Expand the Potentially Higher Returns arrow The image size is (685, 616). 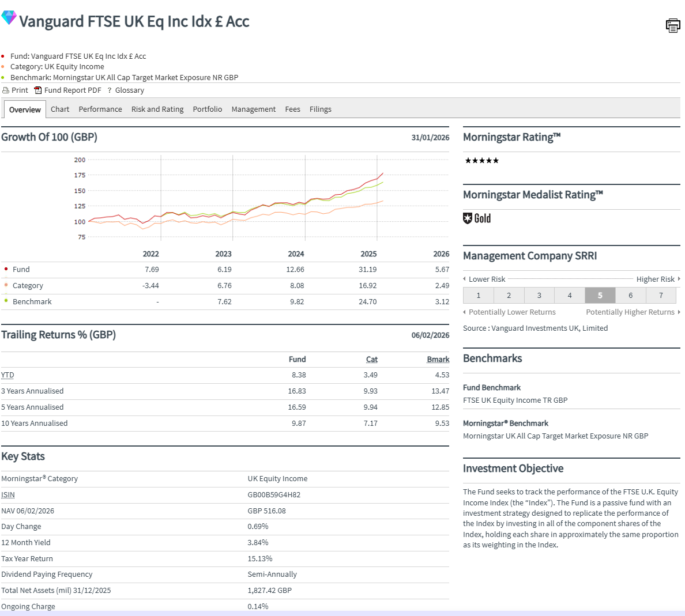click(x=680, y=312)
